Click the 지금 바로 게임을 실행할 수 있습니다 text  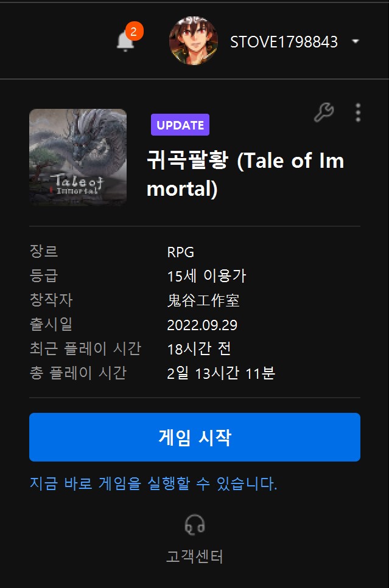153,484
